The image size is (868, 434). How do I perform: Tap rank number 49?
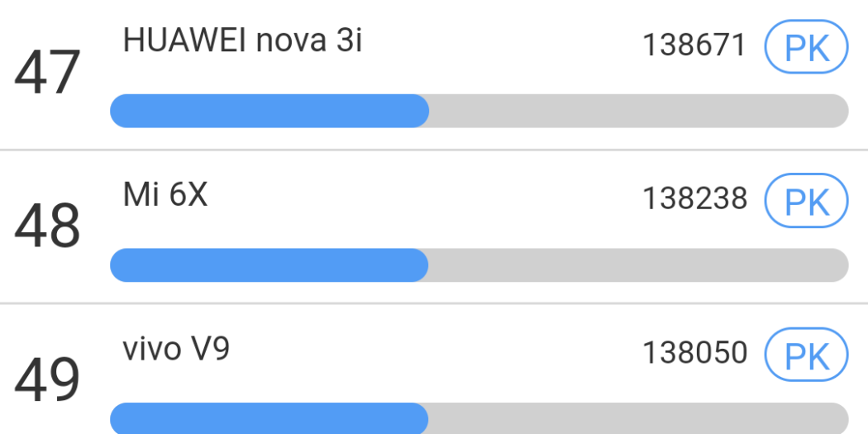(x=47, y=379)
